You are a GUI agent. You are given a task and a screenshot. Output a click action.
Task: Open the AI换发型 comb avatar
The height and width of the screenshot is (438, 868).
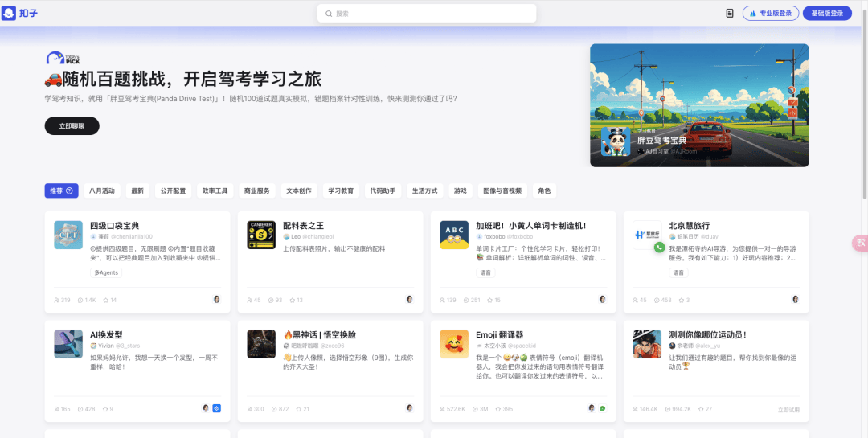coord(68,344)
